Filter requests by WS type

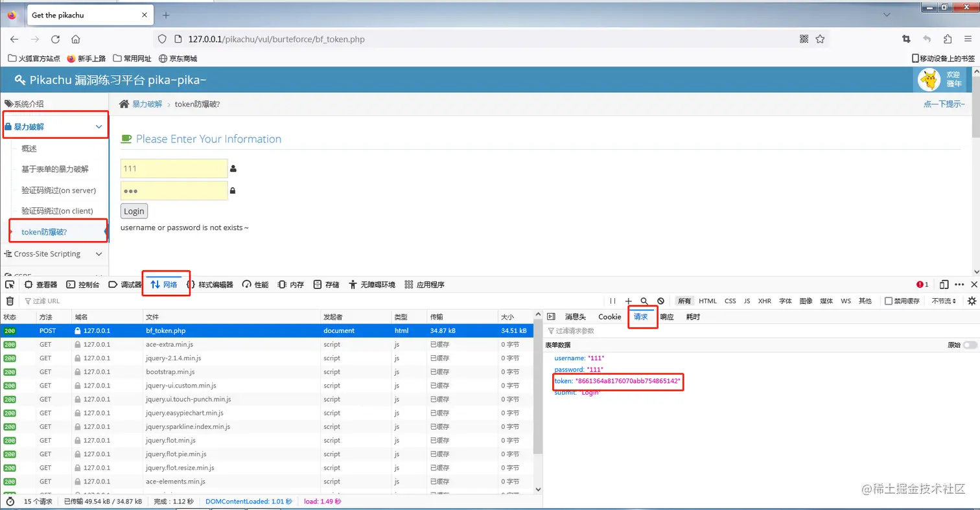pyautogui.click(x=846, y=301)
